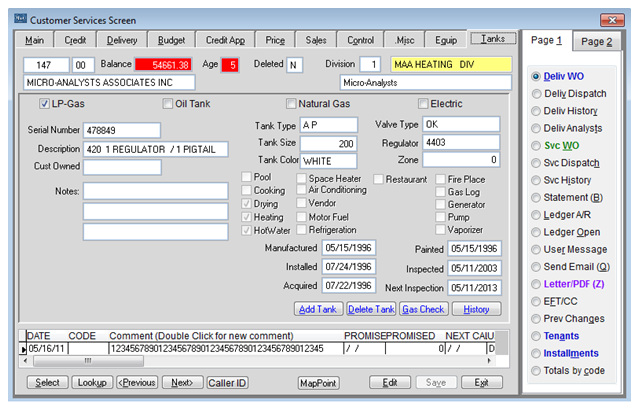Select Deliv History radio button
The width and height of the screenshot is (637, 409).
(x=536, y=111)
